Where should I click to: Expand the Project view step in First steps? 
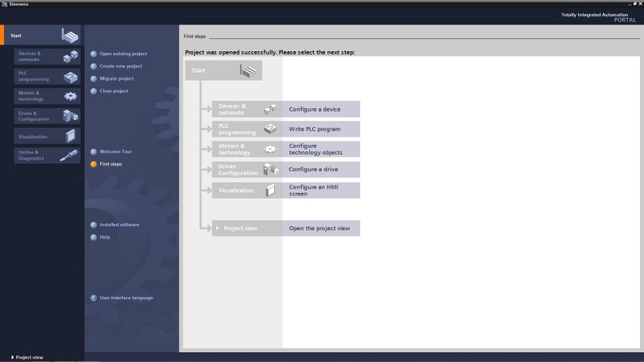[x=217, y=229]
